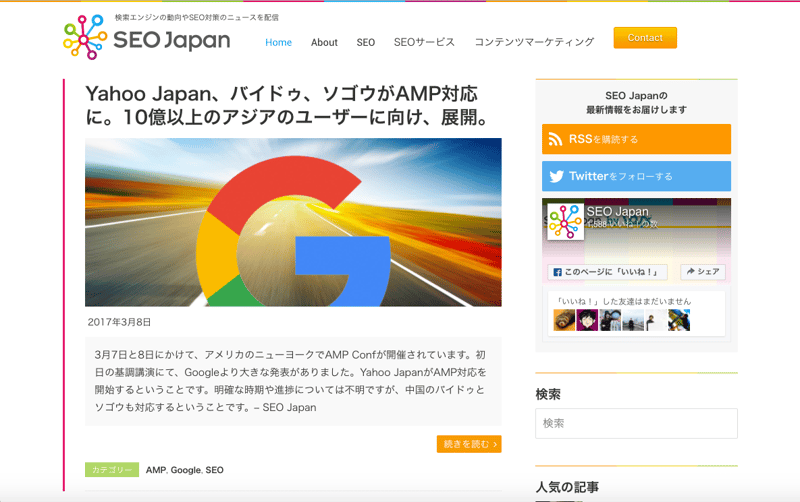
Task: Click the SEO category link below article
Action: pos(215,470)
